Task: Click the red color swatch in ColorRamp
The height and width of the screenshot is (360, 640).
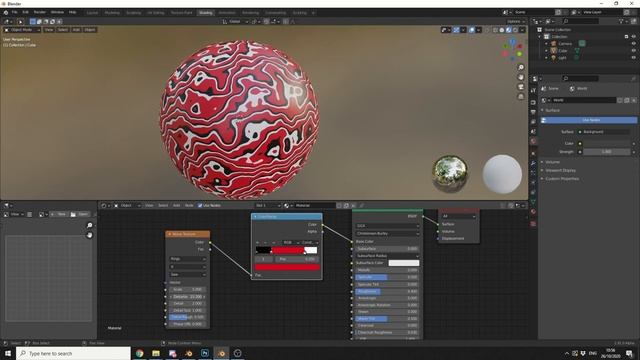Action: (x=287, y=267)
